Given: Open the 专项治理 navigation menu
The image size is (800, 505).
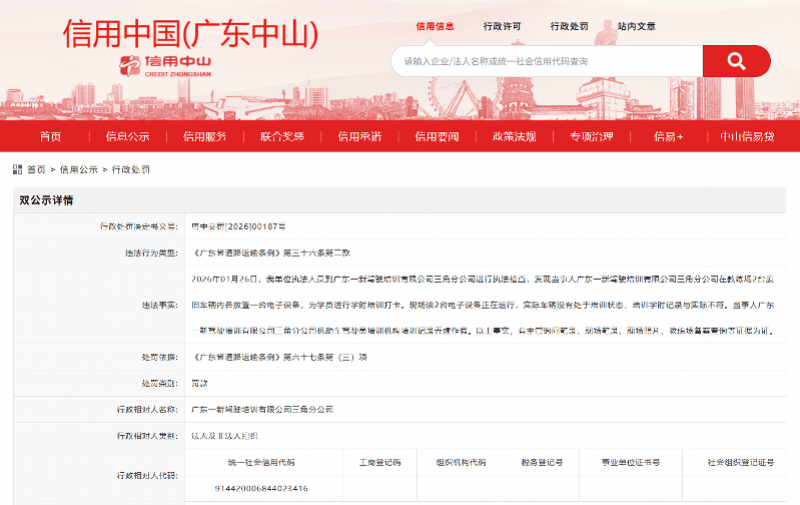Looking at the screenshot, I should [x=592, y=136].
